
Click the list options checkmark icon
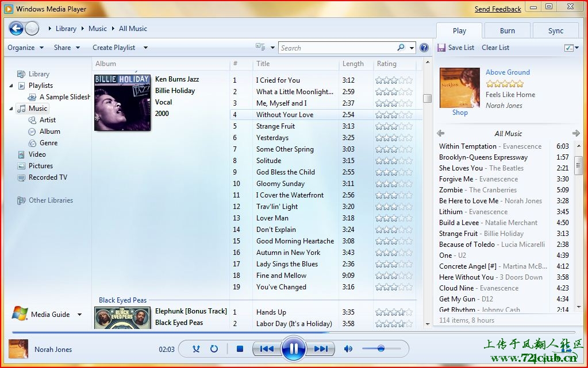point(569,48)
